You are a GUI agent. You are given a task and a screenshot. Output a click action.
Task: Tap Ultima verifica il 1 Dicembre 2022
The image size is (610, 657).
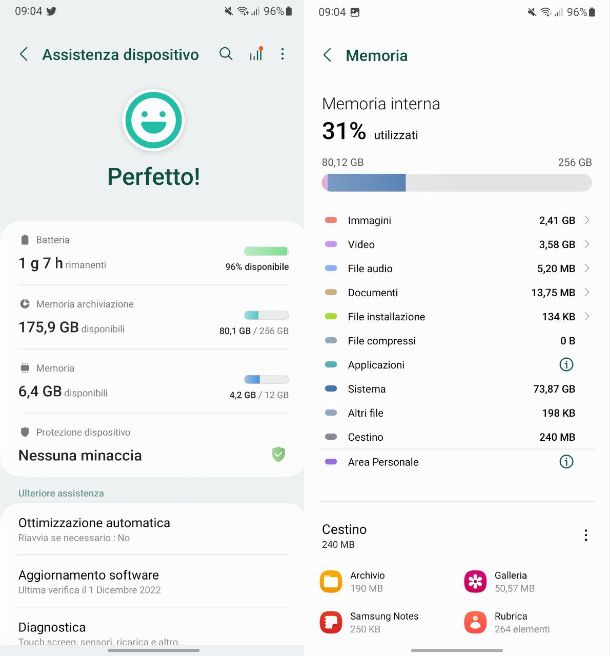(x=89, y=590)
